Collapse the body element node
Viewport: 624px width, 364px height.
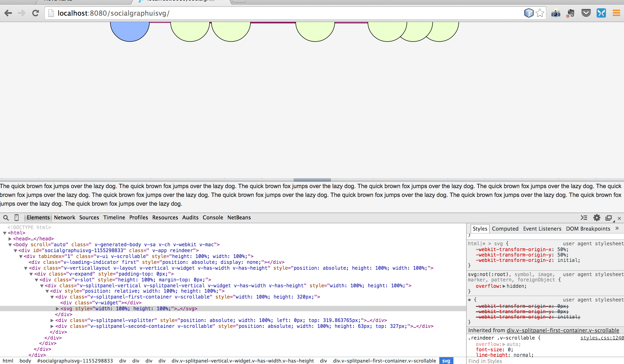point(10,245)
